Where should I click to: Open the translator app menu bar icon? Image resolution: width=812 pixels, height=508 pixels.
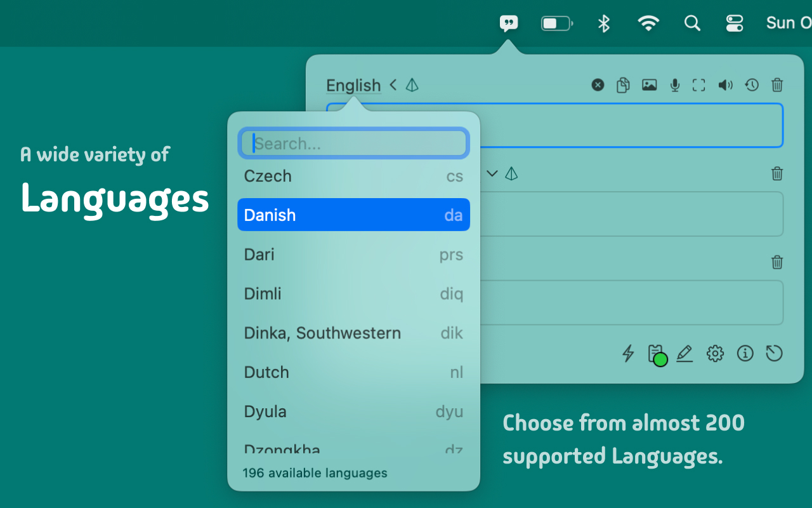click(509, 23)
